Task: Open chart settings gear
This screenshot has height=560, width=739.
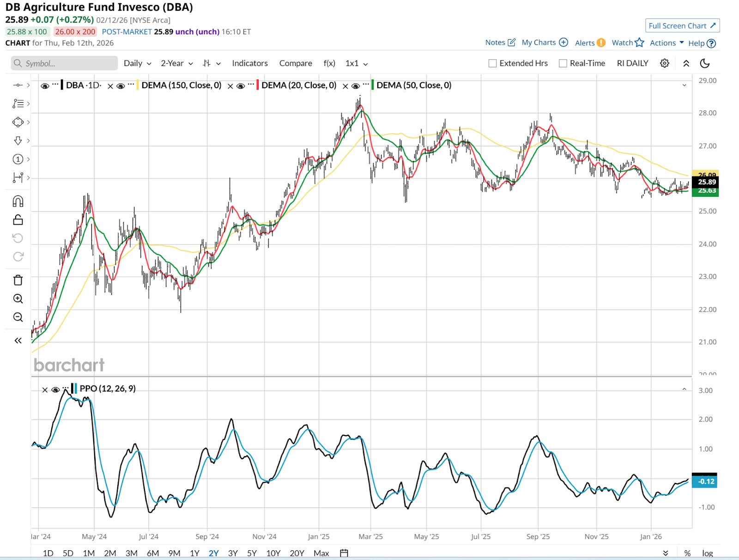Action: tap(665, 63)
